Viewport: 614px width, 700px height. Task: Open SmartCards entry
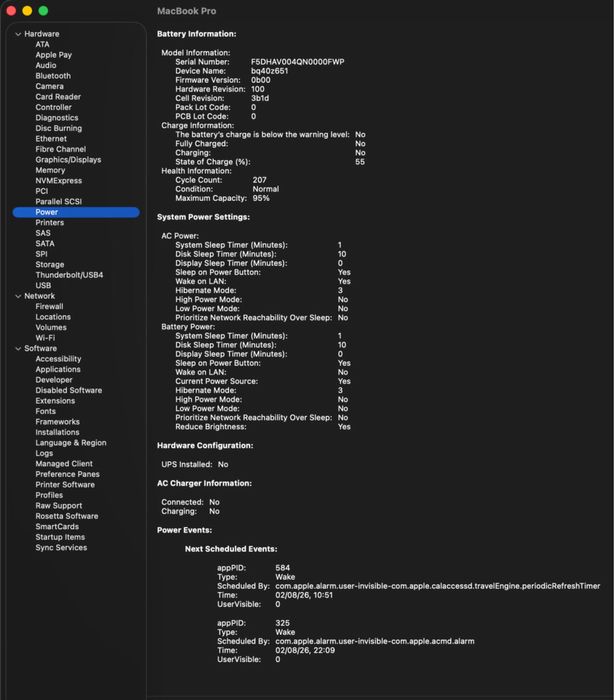[x=57, y=527]
